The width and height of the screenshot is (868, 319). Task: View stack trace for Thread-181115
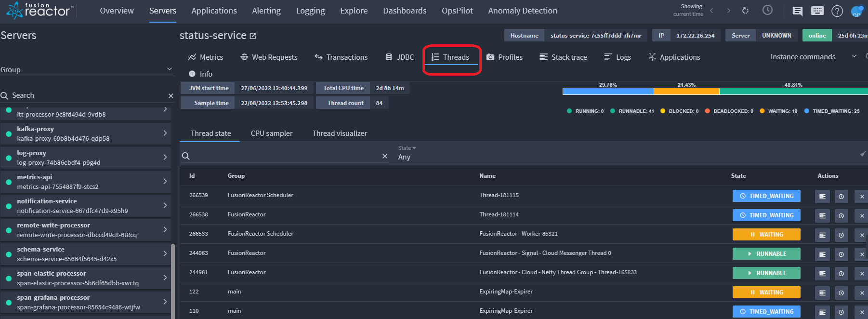pos(822,196)
